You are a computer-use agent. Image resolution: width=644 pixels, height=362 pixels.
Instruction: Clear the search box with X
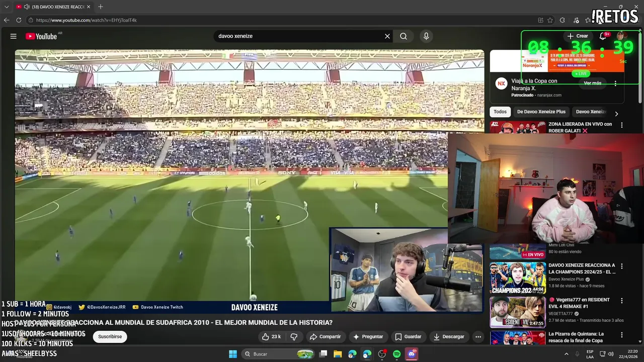tap(387, 36)
